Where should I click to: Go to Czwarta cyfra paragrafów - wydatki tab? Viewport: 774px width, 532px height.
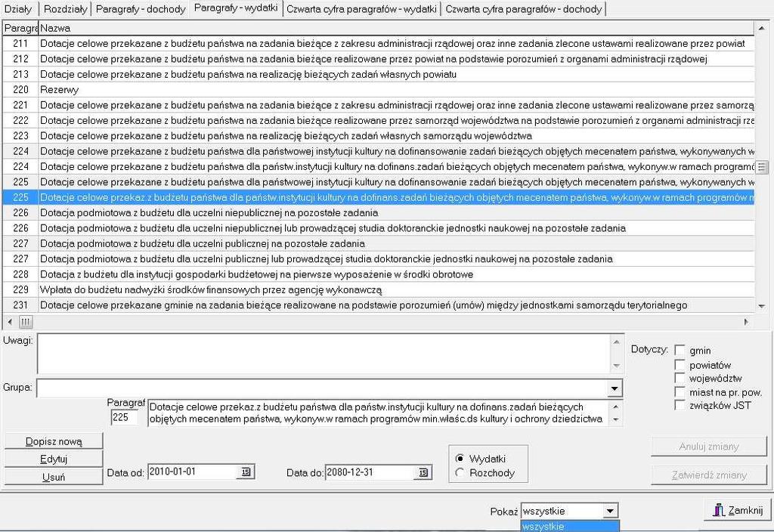pos(361,9)
